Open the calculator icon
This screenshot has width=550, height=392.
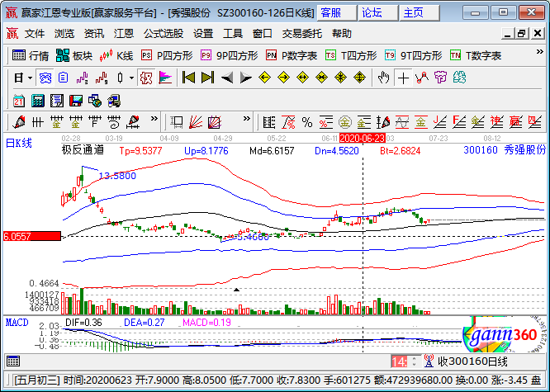click(x=37, y=101)
